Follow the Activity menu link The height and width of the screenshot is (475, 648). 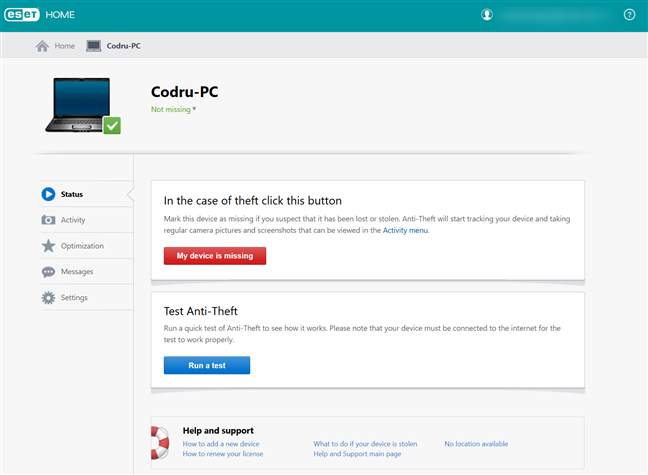406,230
